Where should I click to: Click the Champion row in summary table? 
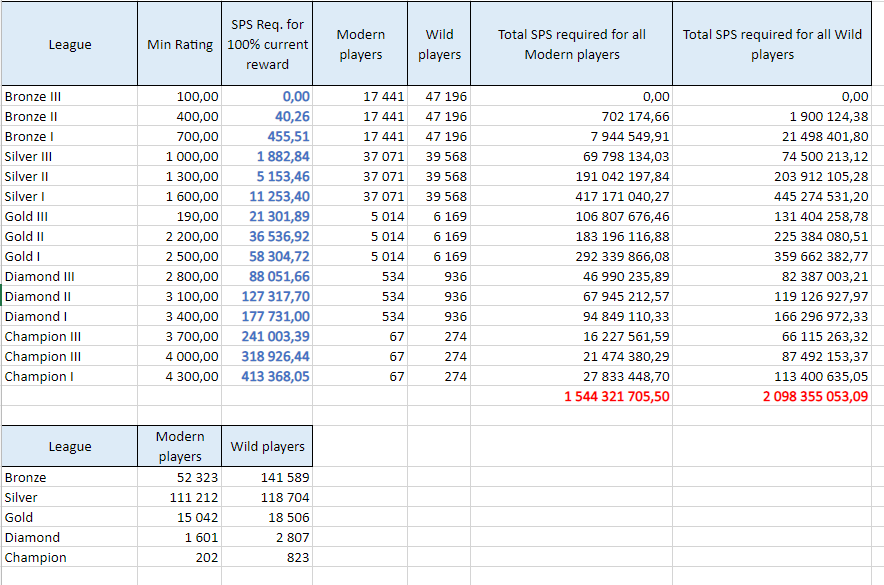(157, 557)
